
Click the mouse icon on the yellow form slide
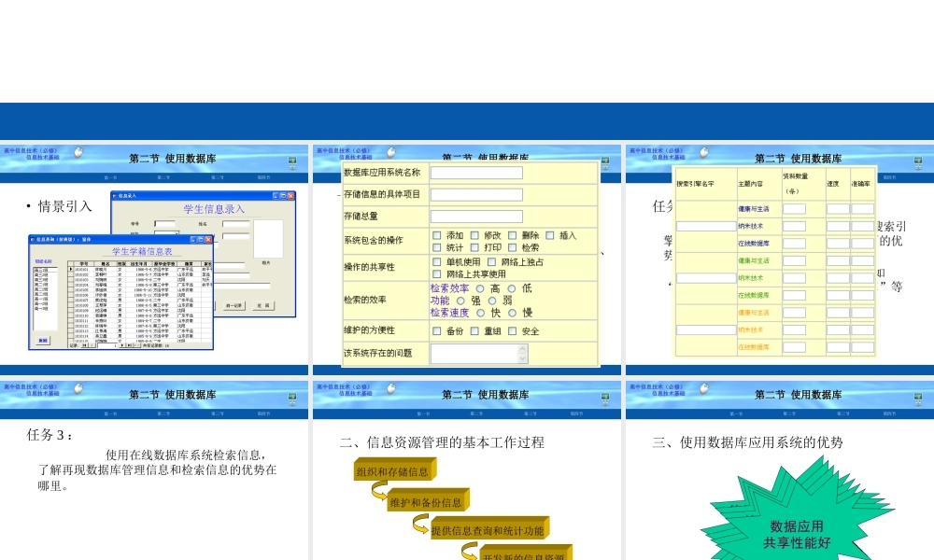click(391, 152)
